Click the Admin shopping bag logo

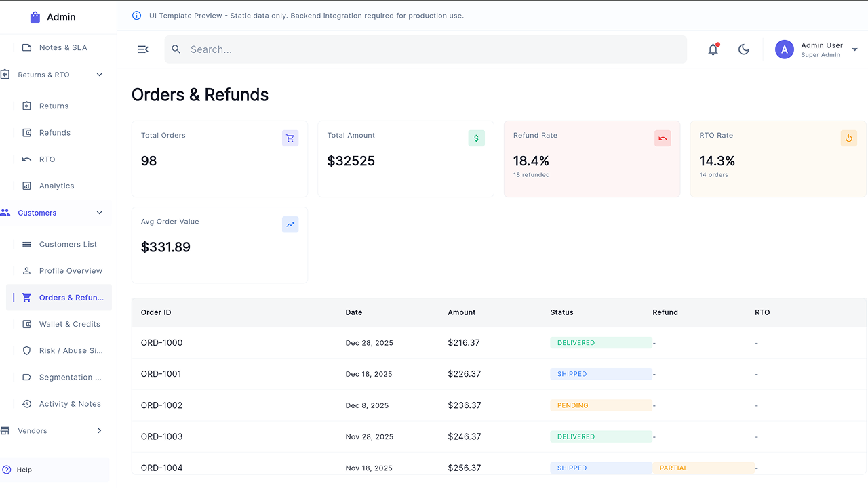(x=35, y=17)
